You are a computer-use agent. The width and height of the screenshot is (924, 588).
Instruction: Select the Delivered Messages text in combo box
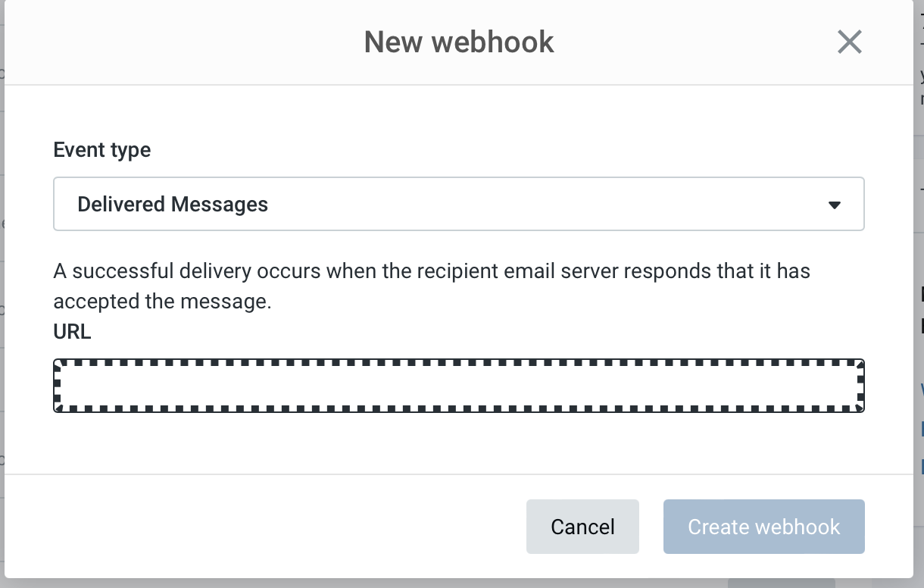(x=173, y=205)
